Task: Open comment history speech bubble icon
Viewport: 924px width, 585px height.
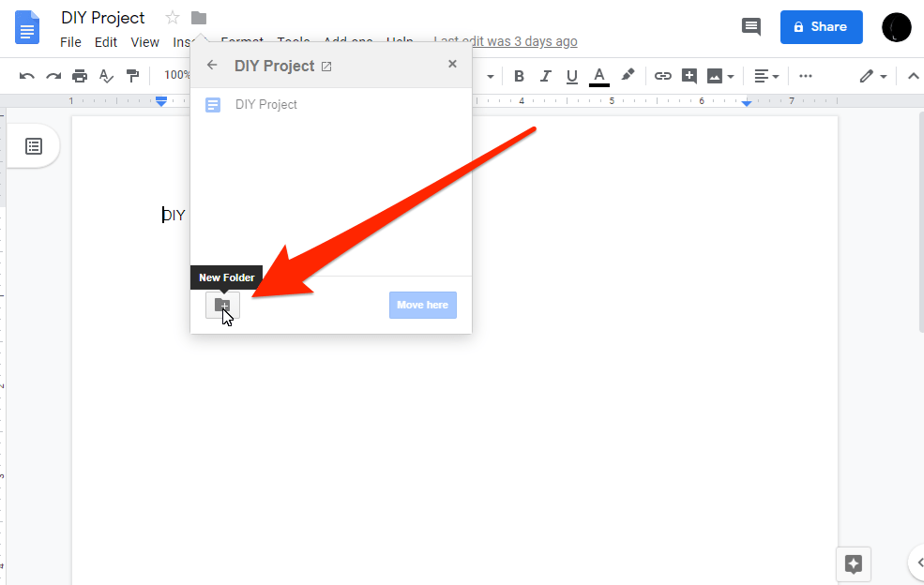Action: [x=750, y=26]
